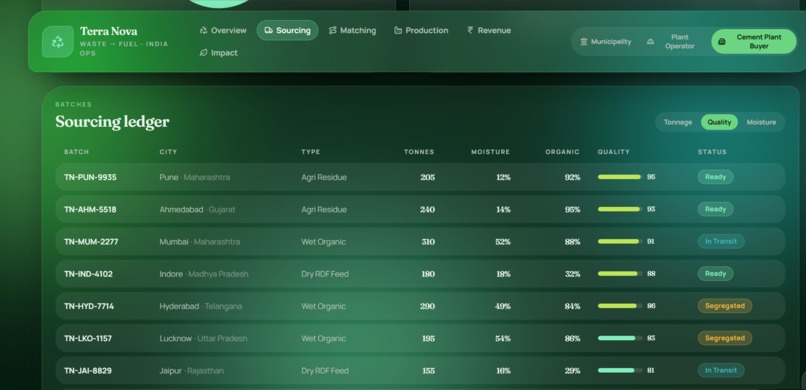
Task: Click the Indore · Madhya Pradesh cell
Action: tap(204, 274)
